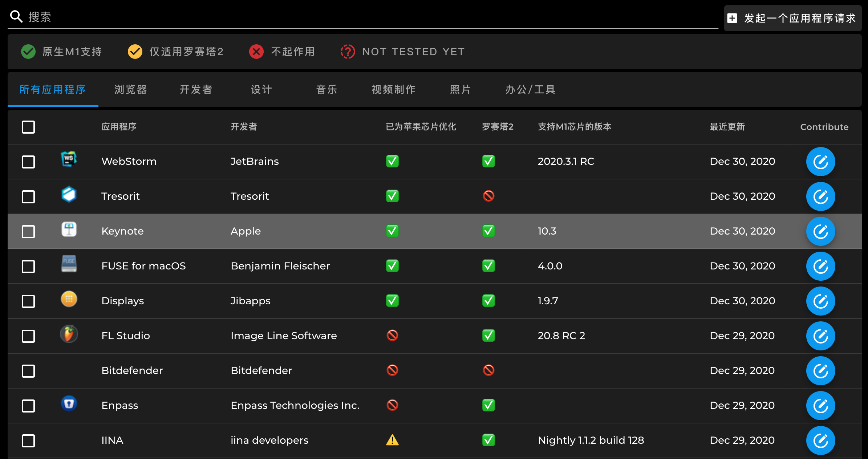868x459 pixels.
Task: Check the Tresorit row checkbox
Action: tap(28, 196)
